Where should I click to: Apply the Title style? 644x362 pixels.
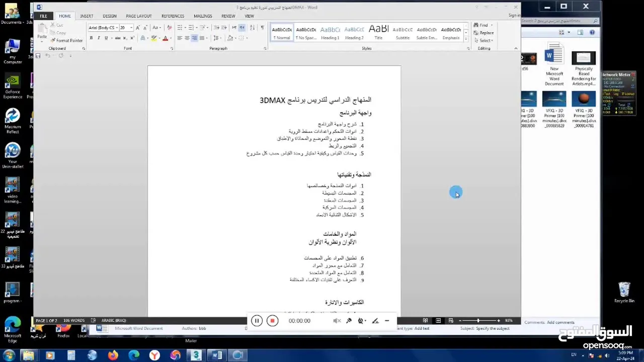click(378, 32)
